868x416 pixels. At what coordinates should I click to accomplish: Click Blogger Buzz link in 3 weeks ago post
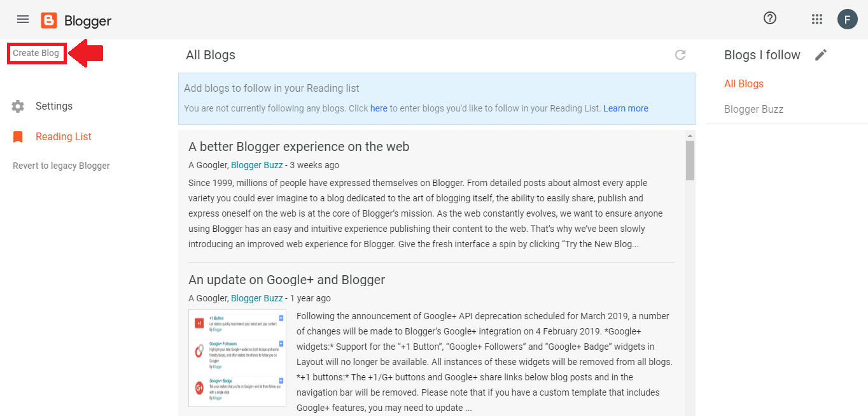click(x=256, y=165)
